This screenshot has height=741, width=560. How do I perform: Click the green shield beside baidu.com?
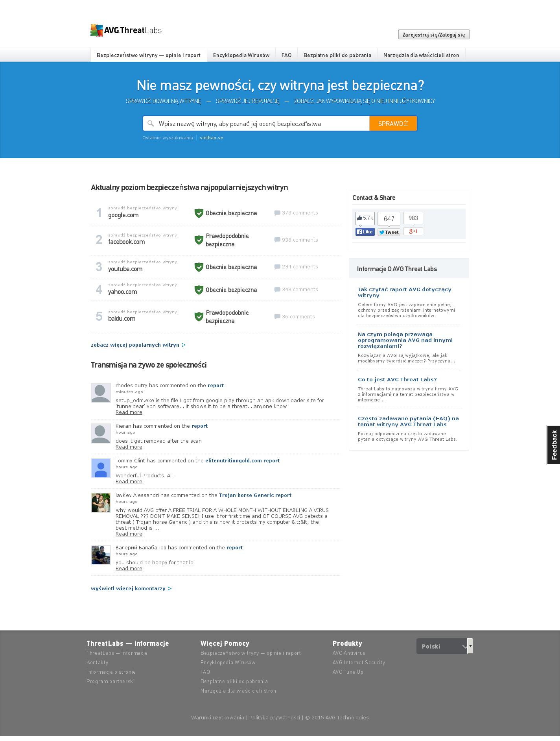199,317
